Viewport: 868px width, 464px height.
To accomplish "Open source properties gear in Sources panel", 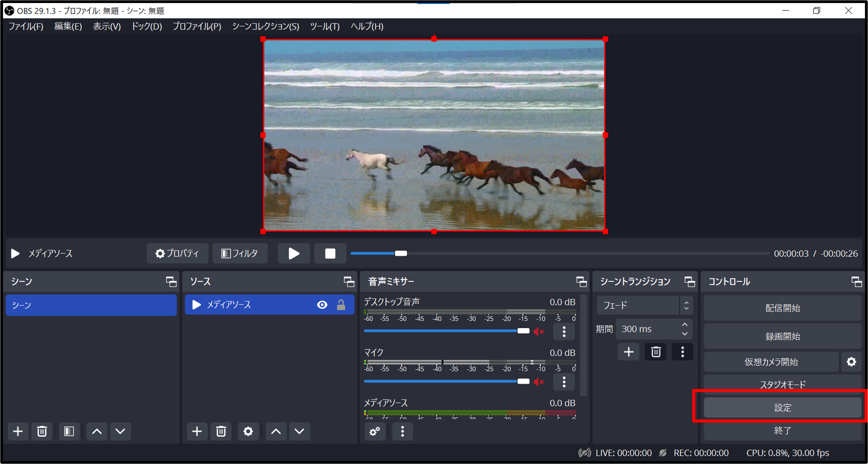I will [248, 431].
